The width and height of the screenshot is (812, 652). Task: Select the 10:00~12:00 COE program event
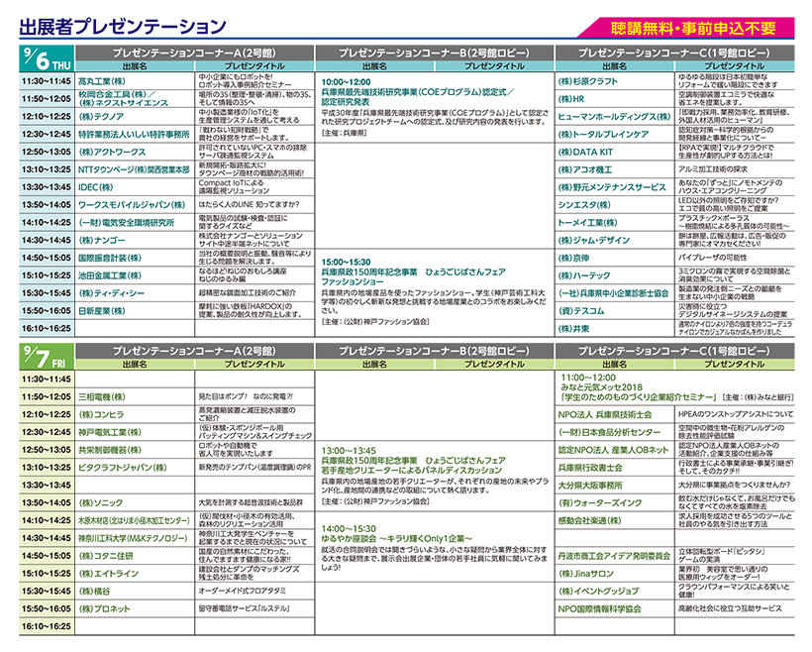pyautogui.click(x=435, y=107)
